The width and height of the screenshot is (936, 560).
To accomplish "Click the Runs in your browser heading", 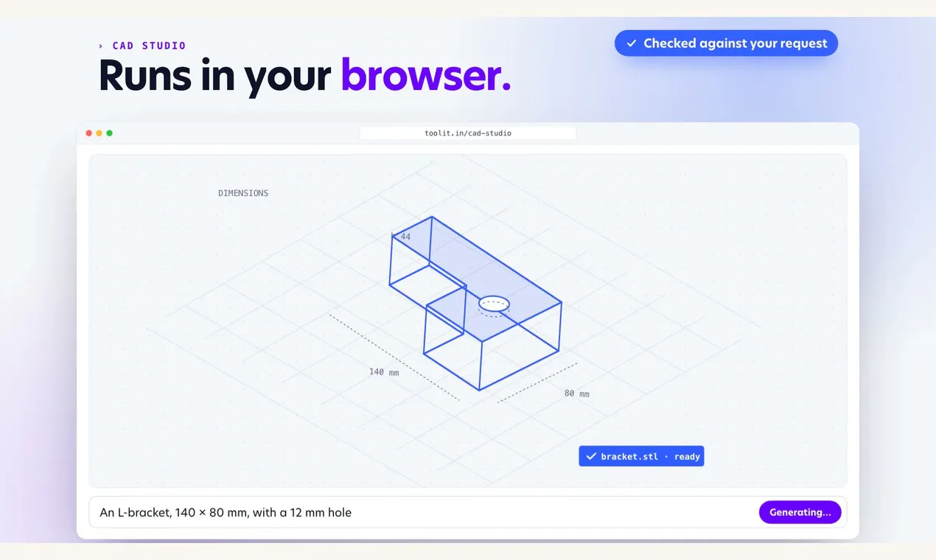I will click(305, 76).
